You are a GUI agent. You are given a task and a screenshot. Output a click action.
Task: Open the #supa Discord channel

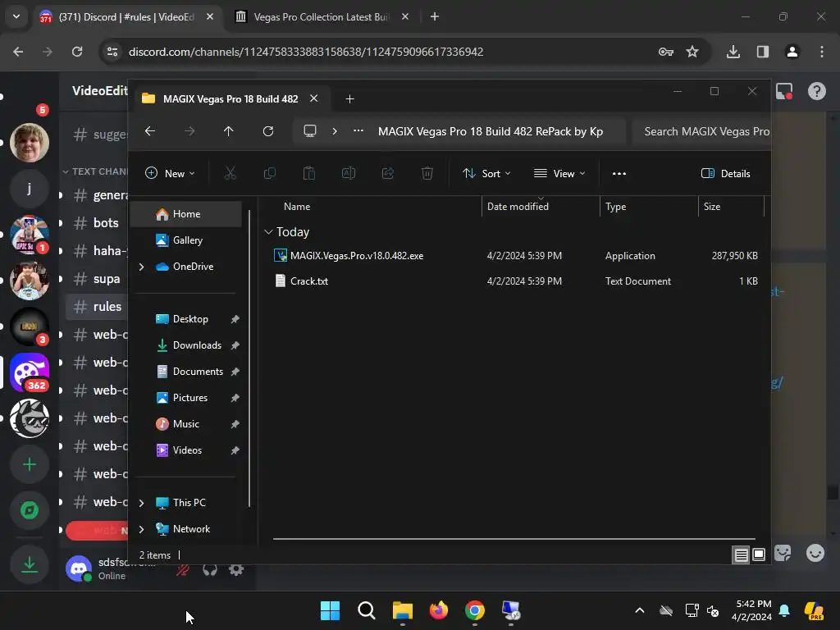[x=97, y=279]
